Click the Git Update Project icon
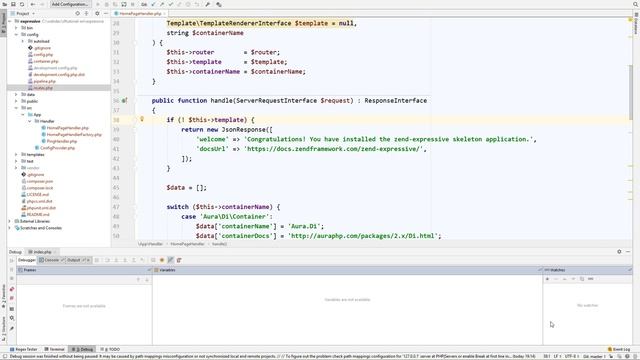640x360 pixels. [x=153, y=4]
